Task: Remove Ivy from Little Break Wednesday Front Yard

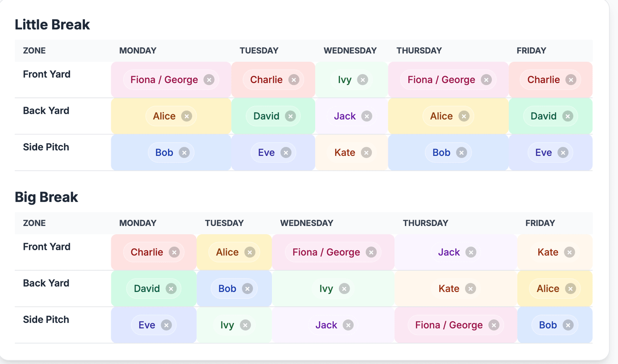Action: 363,80
